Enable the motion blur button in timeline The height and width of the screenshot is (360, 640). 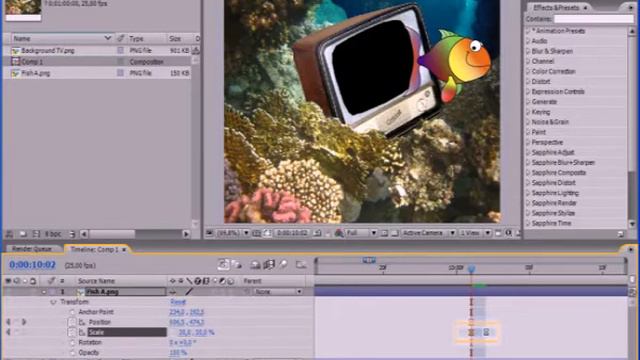click(283, 265)
